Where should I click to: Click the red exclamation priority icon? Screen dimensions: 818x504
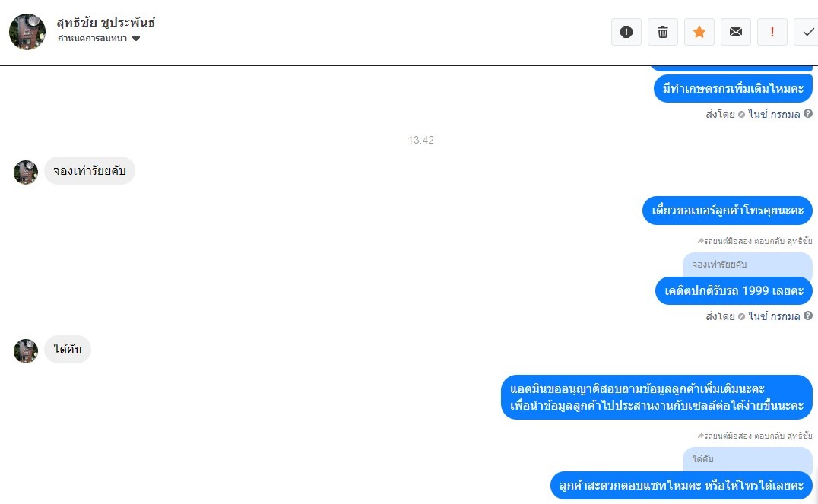pos(772,33)
